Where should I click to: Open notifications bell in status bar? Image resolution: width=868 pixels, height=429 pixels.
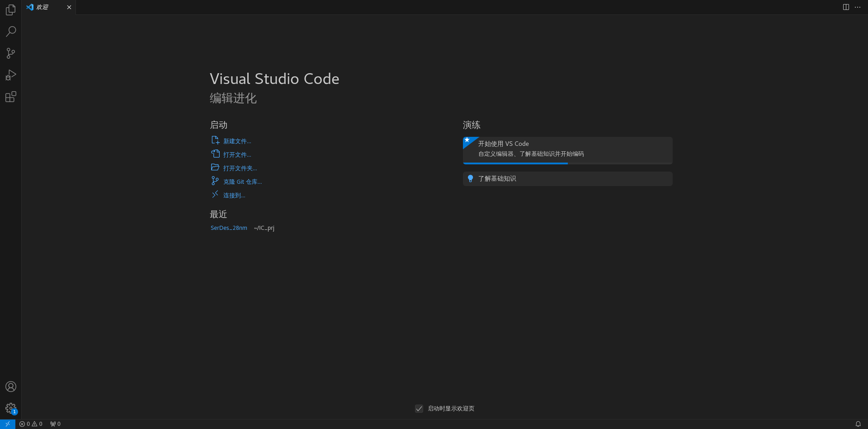click(x=858, y=424)
